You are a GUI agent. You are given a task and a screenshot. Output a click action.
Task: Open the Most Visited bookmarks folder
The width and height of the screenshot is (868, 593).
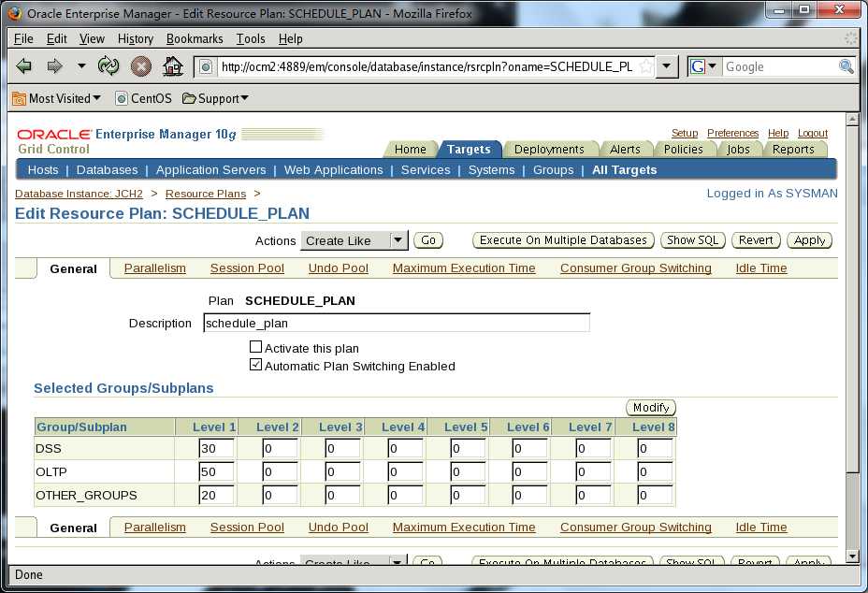click(56, 98)
